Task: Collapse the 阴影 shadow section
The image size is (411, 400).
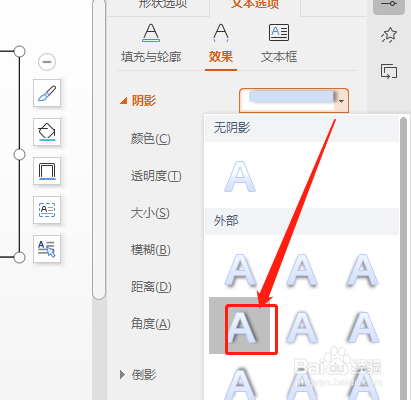Action: coord(124,101)
